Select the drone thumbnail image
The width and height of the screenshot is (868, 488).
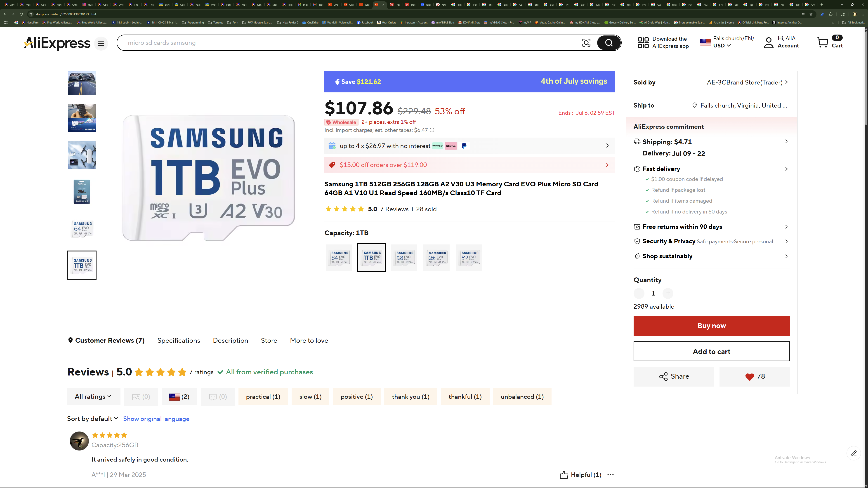[x=82, y=155]
